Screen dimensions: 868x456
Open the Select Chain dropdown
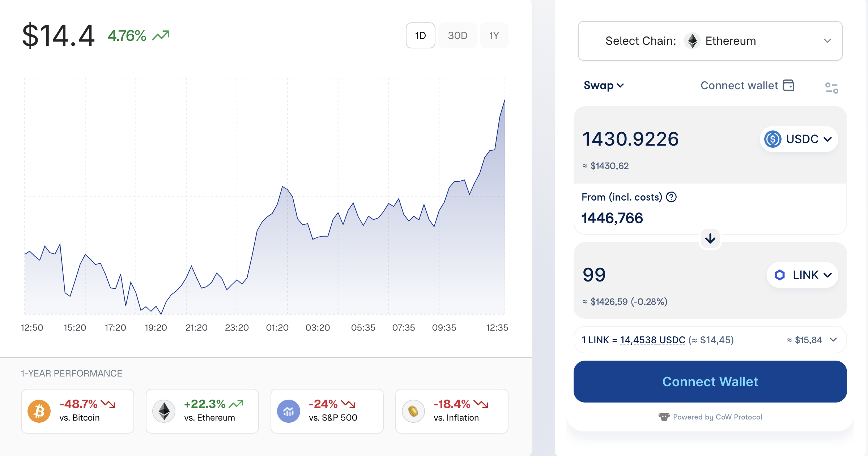coord(827,41)
